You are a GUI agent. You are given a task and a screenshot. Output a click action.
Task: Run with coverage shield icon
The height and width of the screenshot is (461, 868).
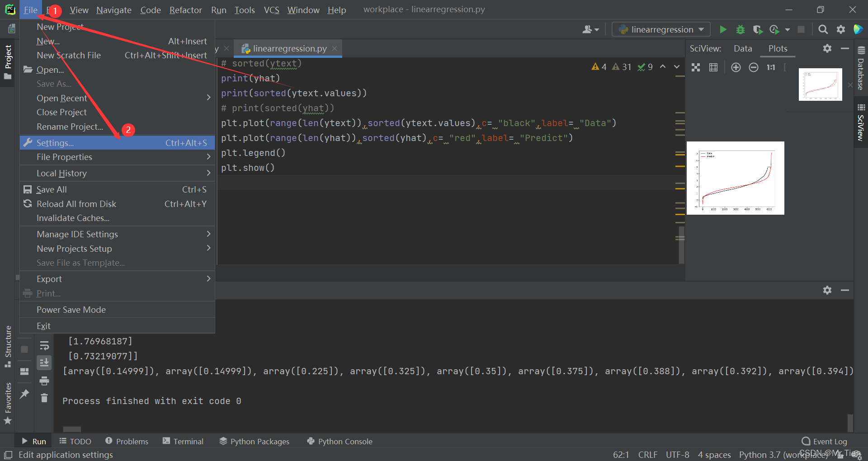pyautogui.click(x=758, y=29)
